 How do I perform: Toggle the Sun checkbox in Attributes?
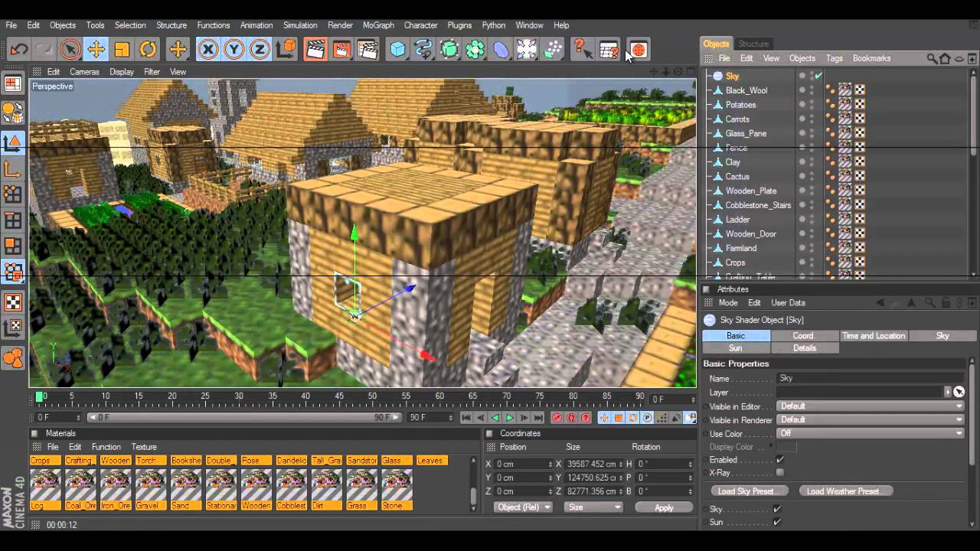point(777,522)
